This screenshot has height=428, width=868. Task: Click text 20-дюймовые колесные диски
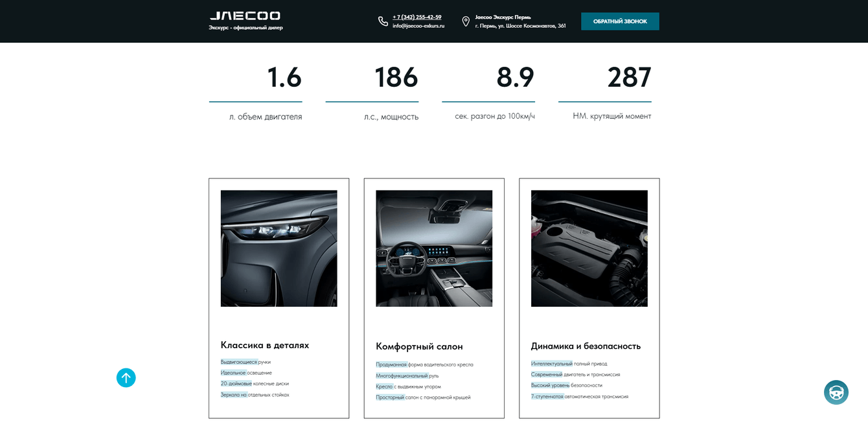tap(255, 384)
